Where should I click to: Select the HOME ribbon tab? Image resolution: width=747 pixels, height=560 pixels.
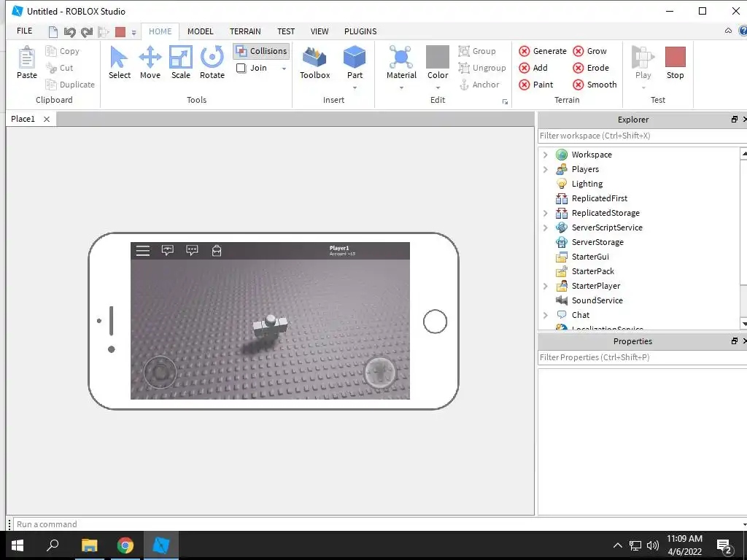click(160, 31)
